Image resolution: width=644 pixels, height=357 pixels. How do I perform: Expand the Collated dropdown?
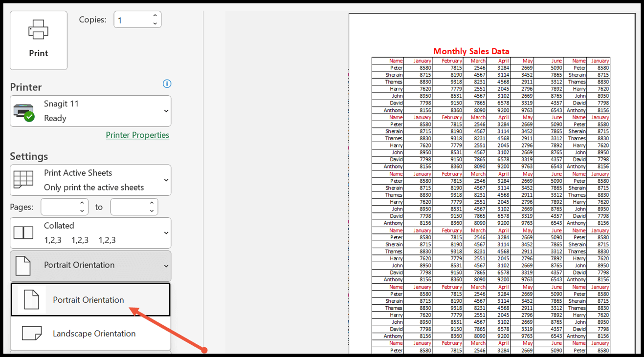pyautogui.click(x=165, y=232)
